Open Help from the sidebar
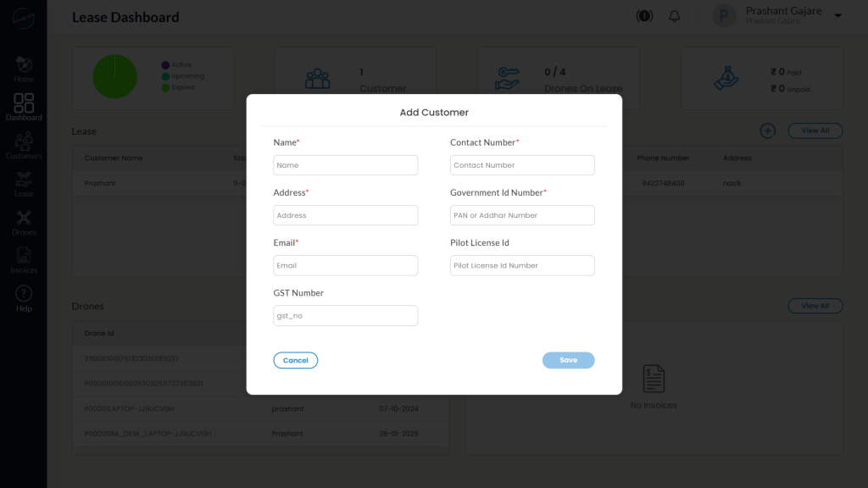This screenshot has width=868, height=488. point(24,299)
